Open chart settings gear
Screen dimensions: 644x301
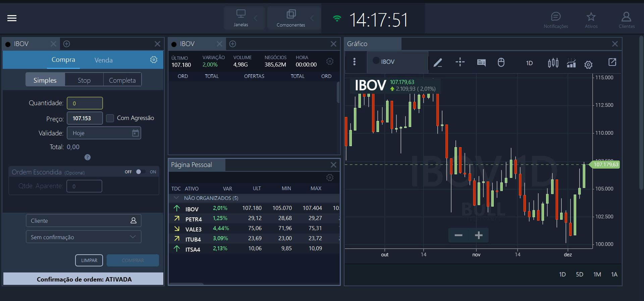coord(588,64)
